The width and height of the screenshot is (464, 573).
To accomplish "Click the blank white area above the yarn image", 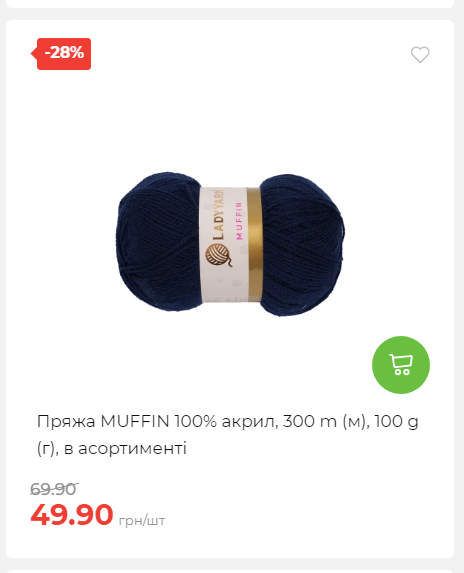I will pyautogui.click(x=230, y=117).
